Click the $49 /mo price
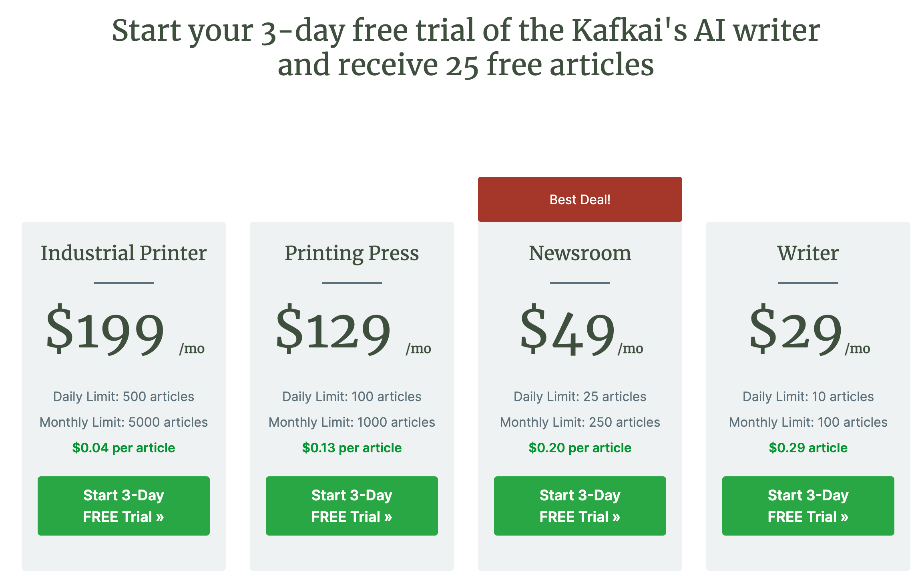Viewport: 924px width, 578px height. (581, 330)
